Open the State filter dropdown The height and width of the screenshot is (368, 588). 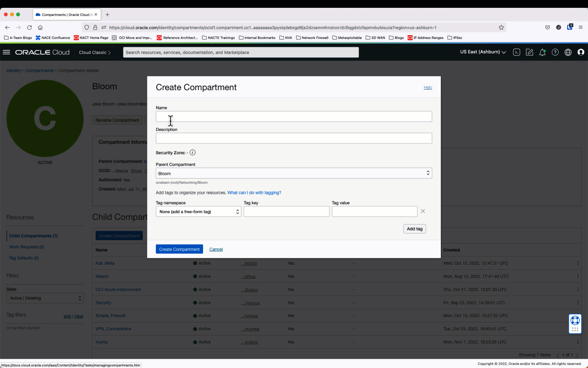pos(45,298)
